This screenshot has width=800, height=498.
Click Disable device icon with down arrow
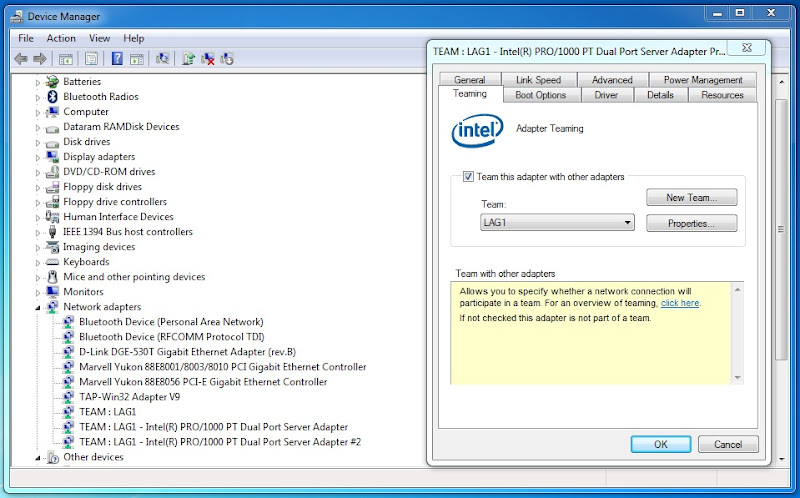click(227, 59)
